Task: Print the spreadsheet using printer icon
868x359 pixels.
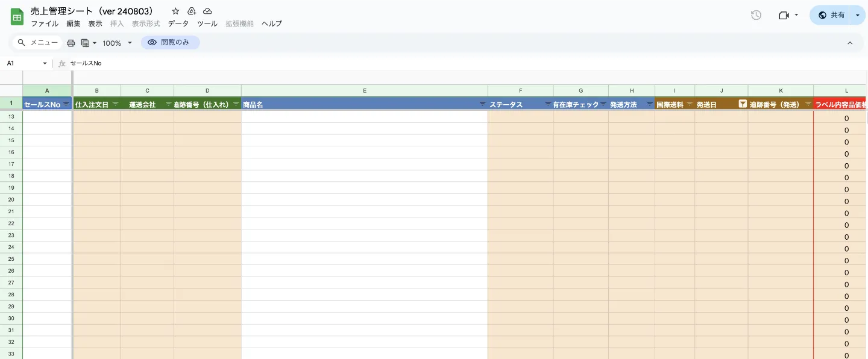Action: pyautogui.click(x=71, y=43)
